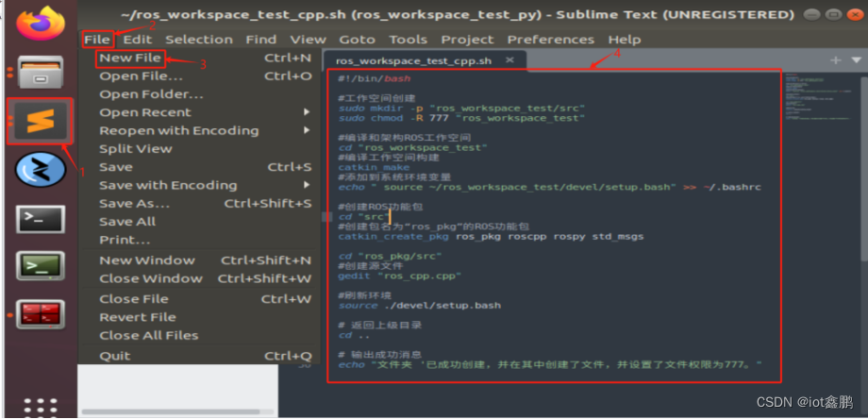Choose New File from File menu
This screenshot has width=868, height=419.
point(199,59)
